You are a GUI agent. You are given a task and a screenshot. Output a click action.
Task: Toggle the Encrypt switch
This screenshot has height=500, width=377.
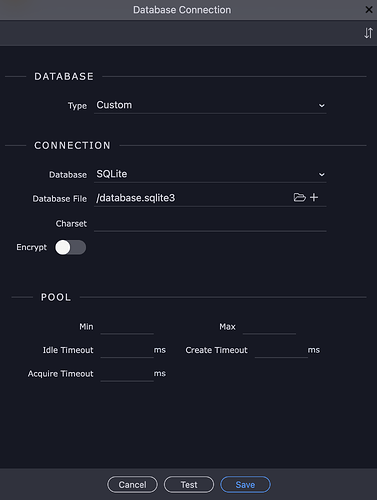point(70,247)
